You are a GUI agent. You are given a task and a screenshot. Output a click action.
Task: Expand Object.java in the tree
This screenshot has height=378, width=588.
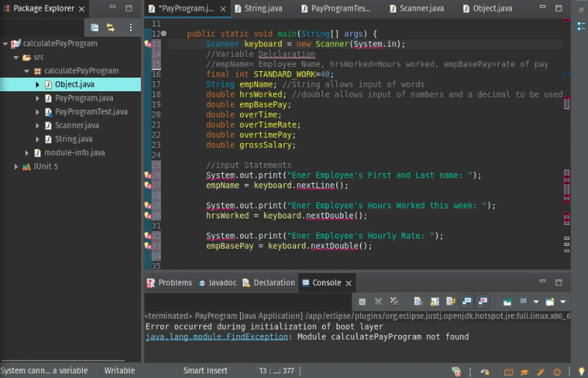[x=37, y=85]
